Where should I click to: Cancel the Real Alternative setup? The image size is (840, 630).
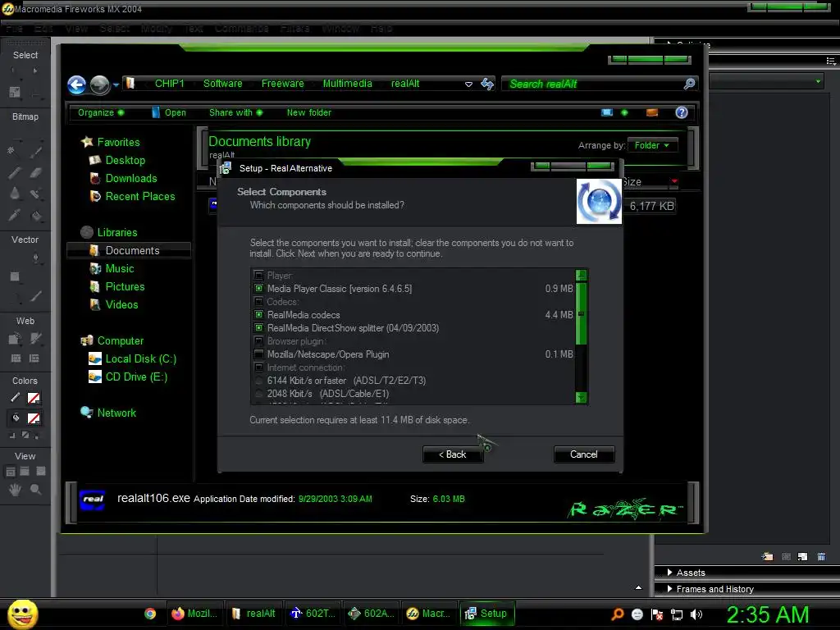(x=584, y=454)
